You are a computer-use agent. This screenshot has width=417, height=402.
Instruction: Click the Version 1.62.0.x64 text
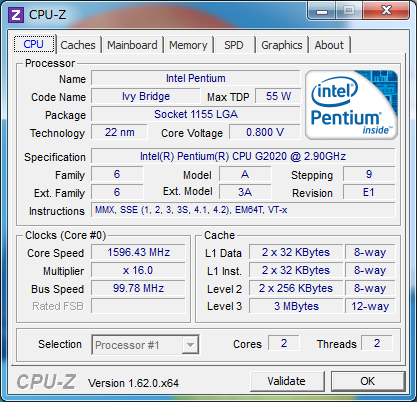point(133,383)
